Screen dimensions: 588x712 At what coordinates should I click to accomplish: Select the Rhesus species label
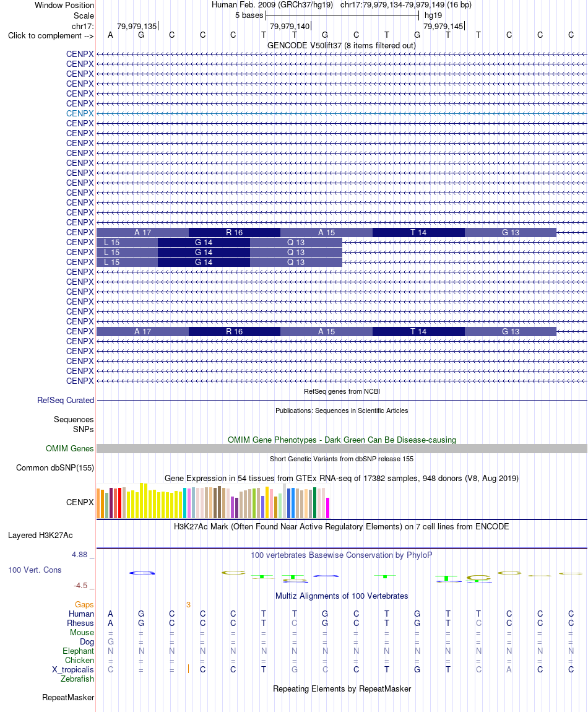pyautogui.click(x=80, y=623)
